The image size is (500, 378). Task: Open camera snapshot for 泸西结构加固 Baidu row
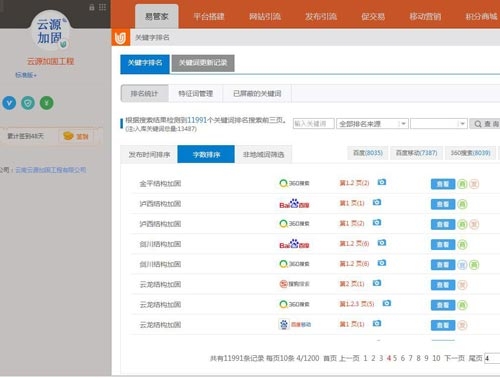(377, 202)
